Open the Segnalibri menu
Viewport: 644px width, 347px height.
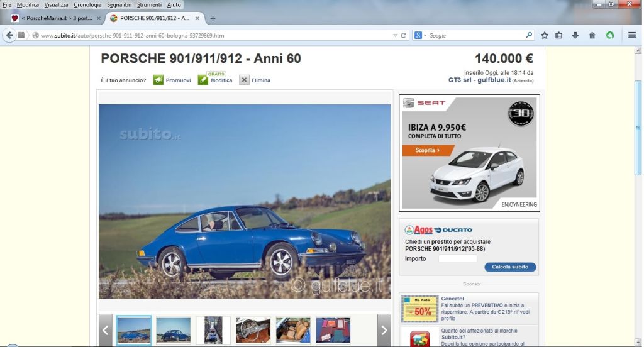(119, 4)
